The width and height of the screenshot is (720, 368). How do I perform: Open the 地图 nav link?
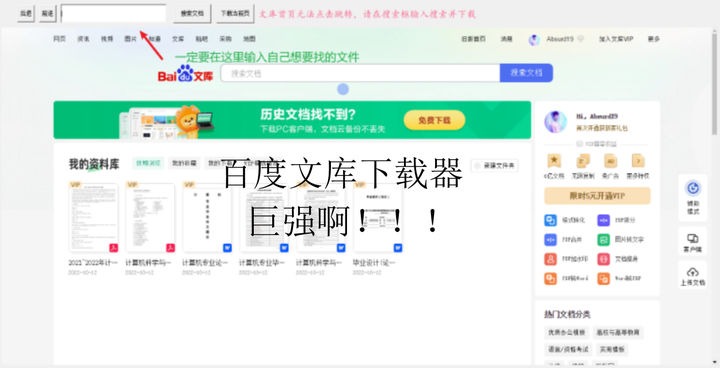tap(249, 39)
